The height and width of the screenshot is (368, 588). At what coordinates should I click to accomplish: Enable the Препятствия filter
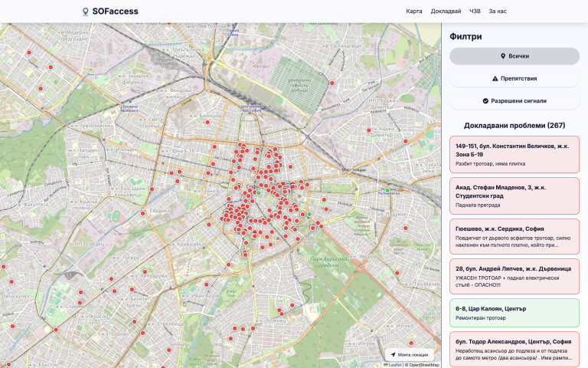click(514, 78)
